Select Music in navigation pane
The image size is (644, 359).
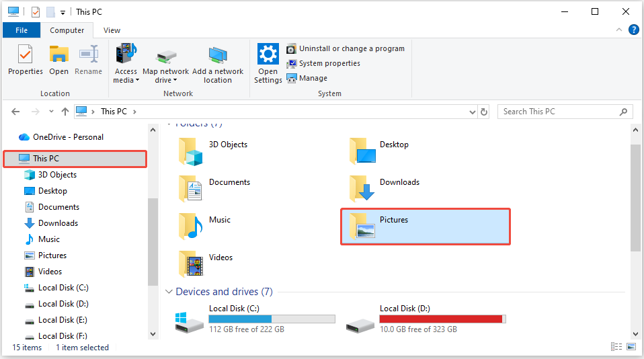42,239
